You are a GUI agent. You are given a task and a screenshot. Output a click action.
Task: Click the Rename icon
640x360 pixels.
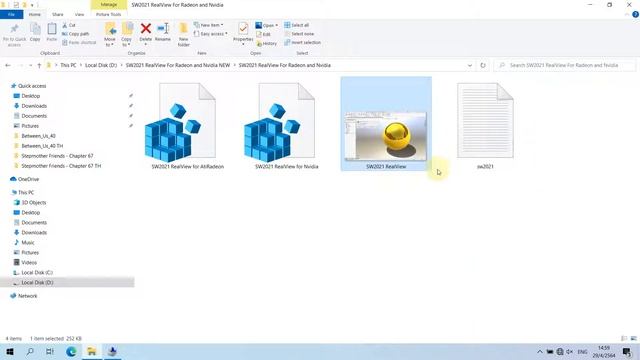click(x=163, y=29)
